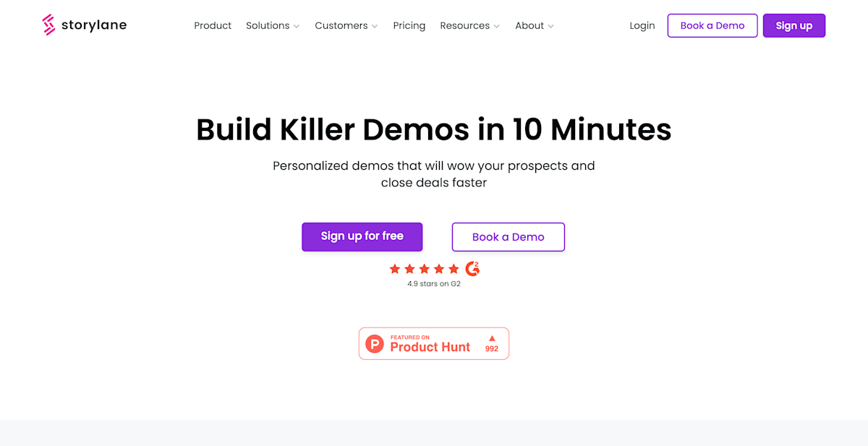Image resolution: width=868 pixels, height=446 pixels.
Task: Click the header Book a Demo button
Action: coord(712,25)
